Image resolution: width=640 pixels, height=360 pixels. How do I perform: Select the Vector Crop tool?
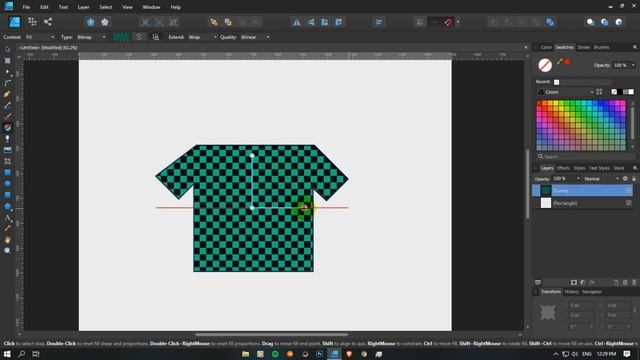click(7, 161)
